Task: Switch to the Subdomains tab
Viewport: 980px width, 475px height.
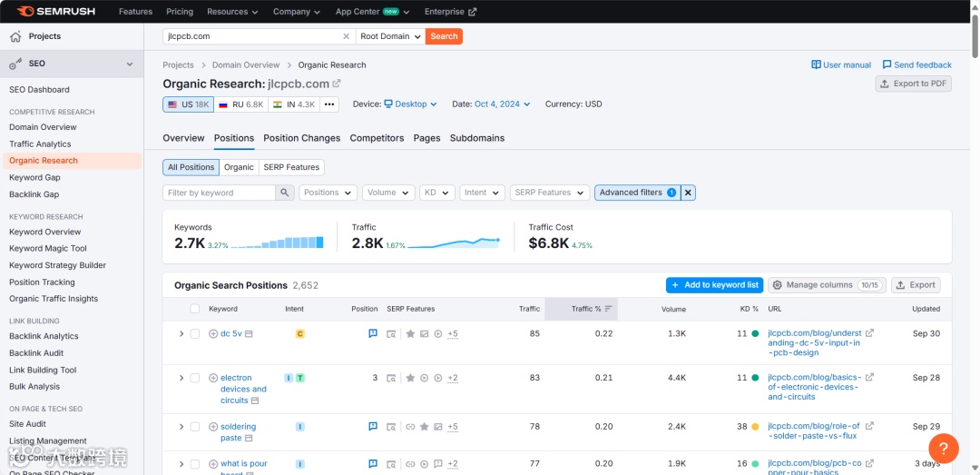Action: point(477,138)
